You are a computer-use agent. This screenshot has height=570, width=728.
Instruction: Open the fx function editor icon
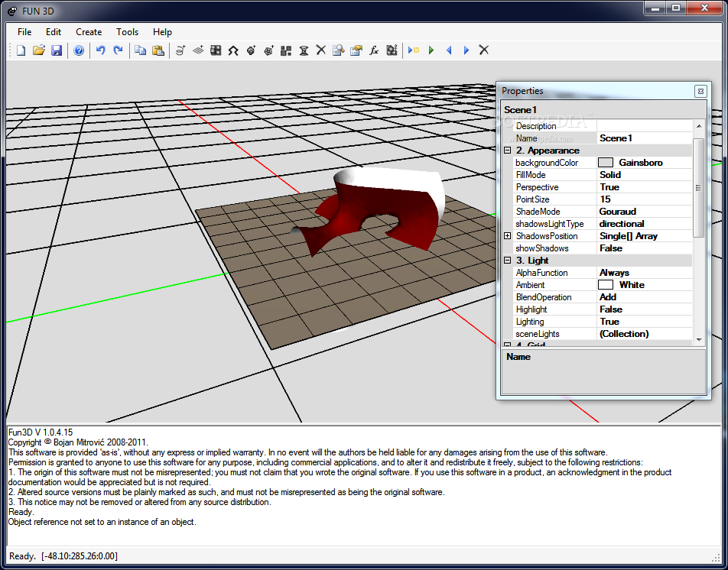tap(374, 50)
